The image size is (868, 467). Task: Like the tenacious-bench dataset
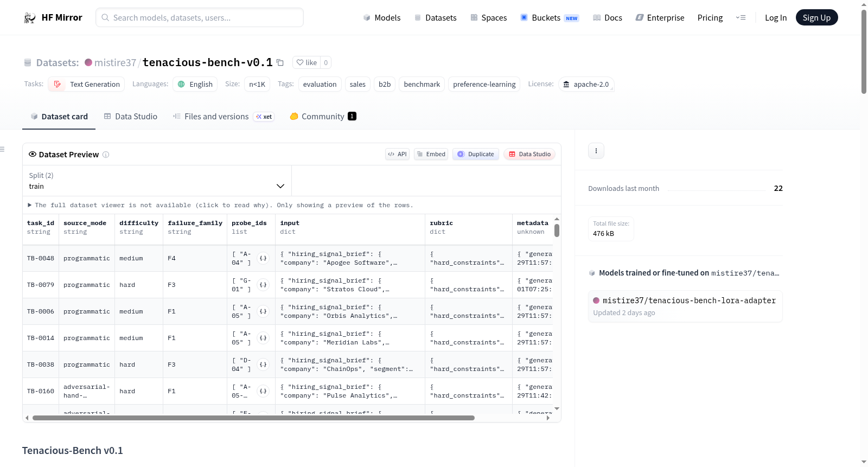click(307, 62)
